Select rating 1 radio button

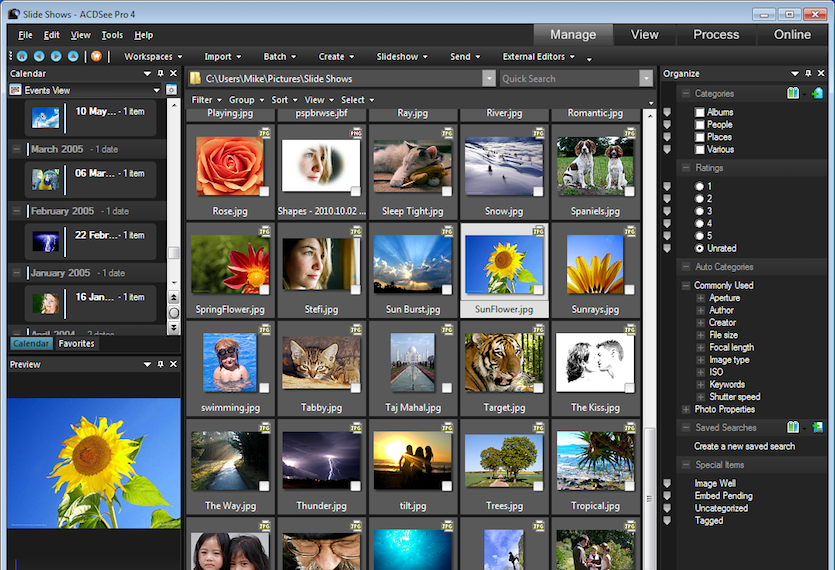699,186
